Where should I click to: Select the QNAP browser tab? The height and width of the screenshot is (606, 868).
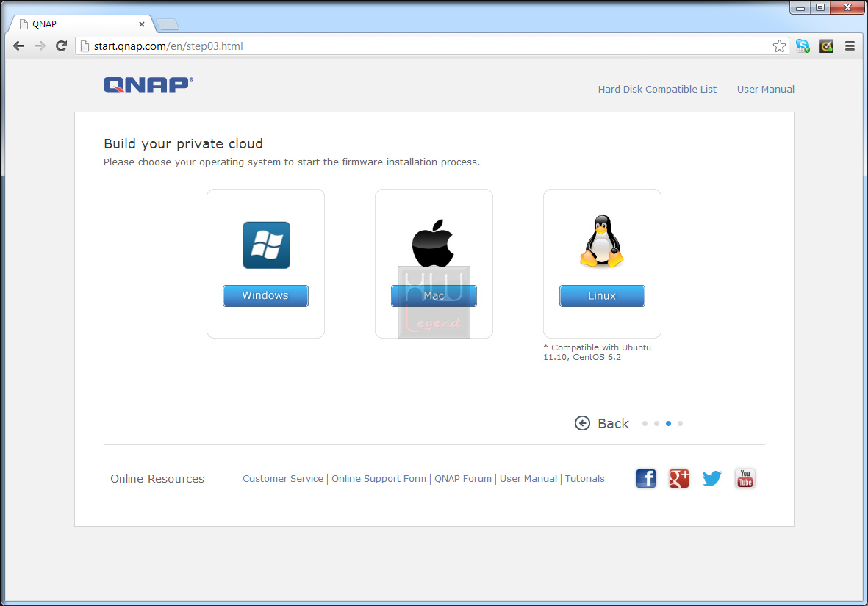pyautogui.click(x=83, y=24)
